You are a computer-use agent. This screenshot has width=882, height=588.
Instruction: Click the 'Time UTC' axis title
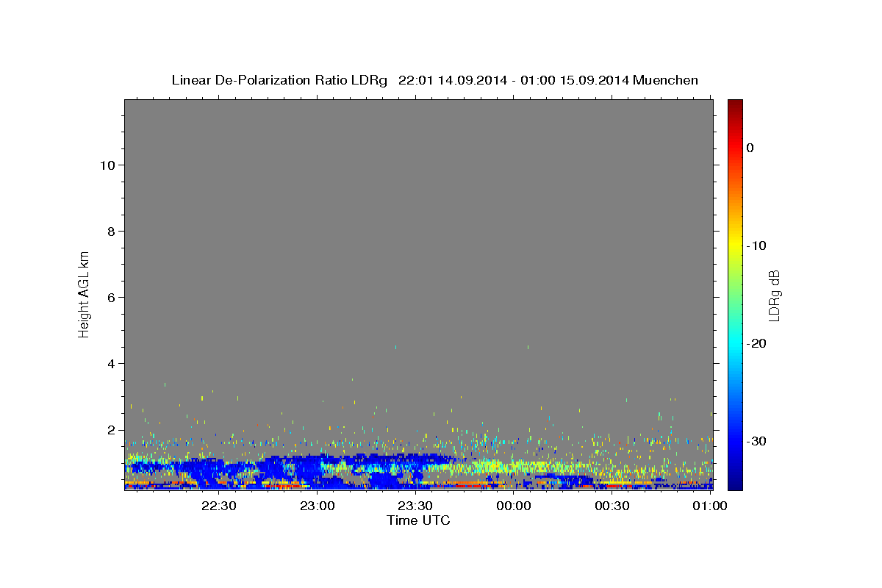(418, 520)
